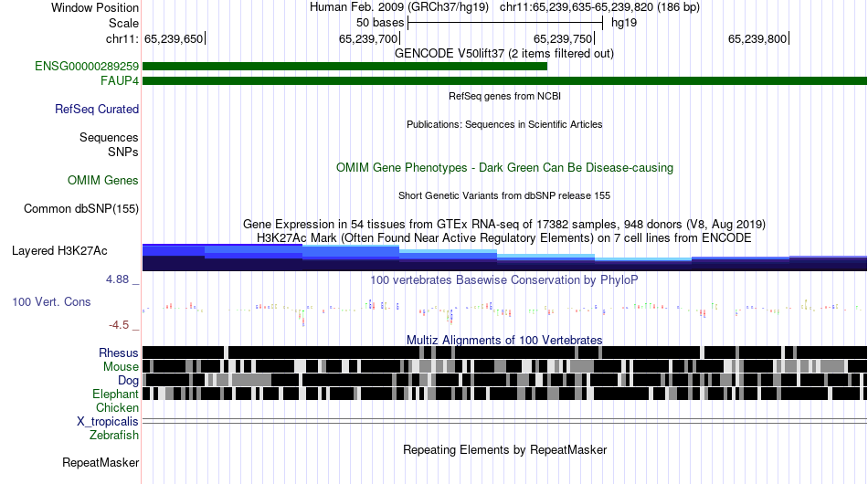The width and height of the screenshot is (868, 484).
Task: Click the H3K27Ac blue signal graph
Action: [505, 258]
